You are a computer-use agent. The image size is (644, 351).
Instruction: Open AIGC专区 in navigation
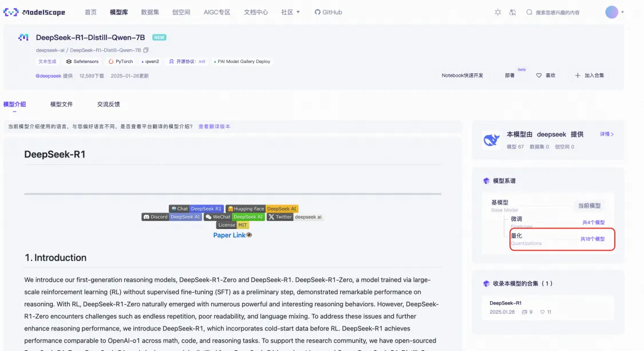point(217,13)
